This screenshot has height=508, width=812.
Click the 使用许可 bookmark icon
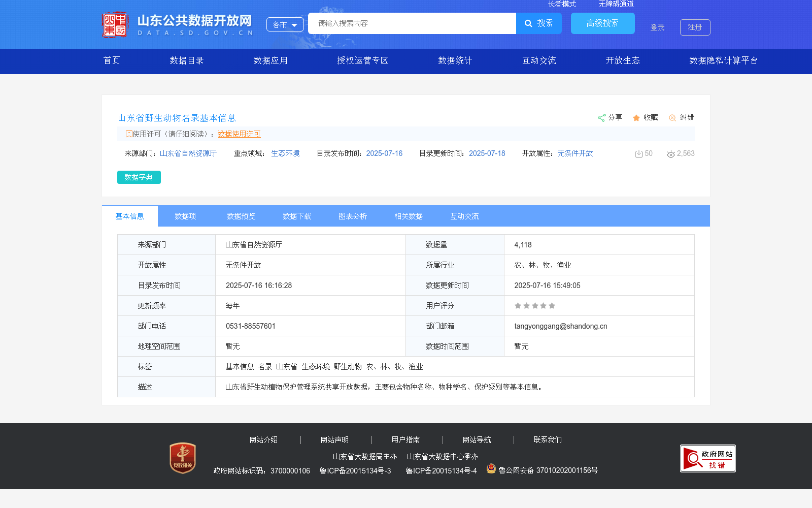click(x=129, y=134)
